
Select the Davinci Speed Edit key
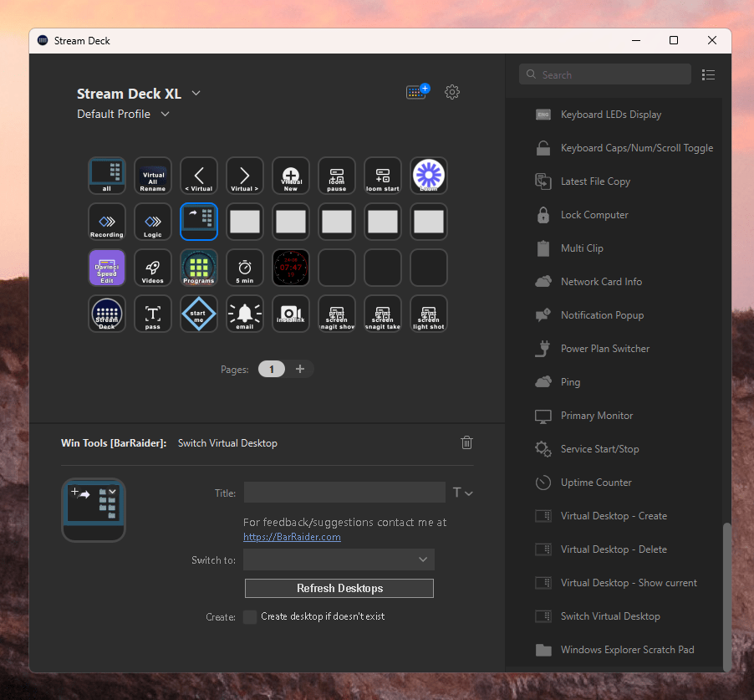click(x=107, y=268)
